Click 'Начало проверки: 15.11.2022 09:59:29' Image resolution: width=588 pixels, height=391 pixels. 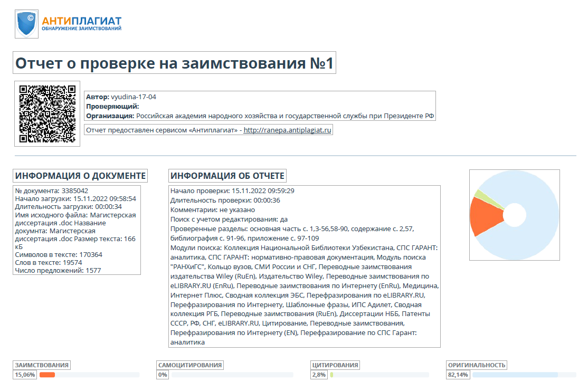232,191
